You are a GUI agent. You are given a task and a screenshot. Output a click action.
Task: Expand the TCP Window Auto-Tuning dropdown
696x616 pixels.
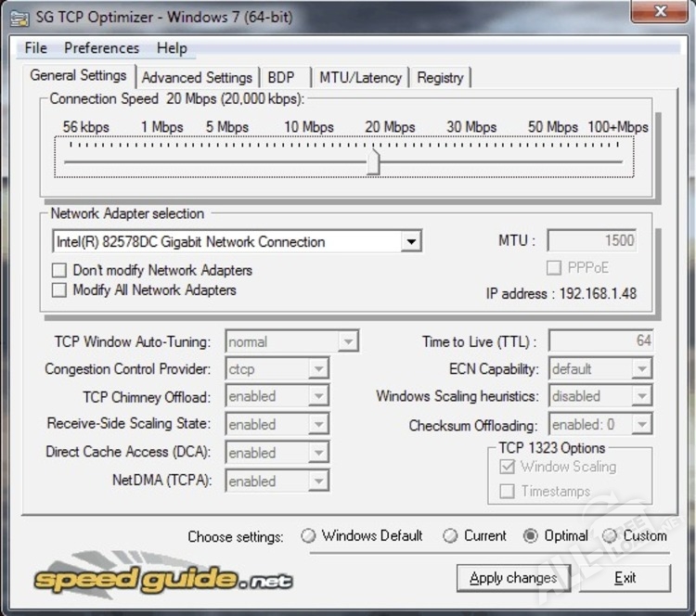click(348, 342)
